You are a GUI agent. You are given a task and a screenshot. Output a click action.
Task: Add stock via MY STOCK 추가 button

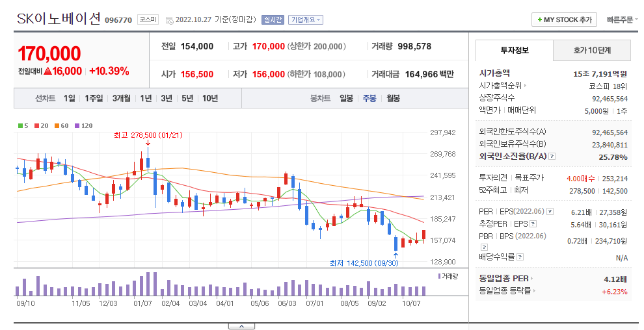[565, 19]
